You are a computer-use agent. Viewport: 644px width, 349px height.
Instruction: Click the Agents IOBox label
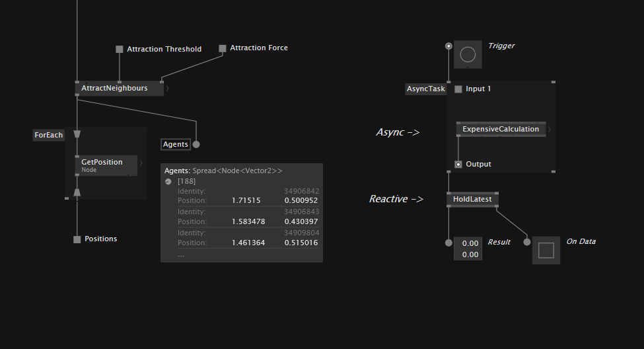[176, 144]
